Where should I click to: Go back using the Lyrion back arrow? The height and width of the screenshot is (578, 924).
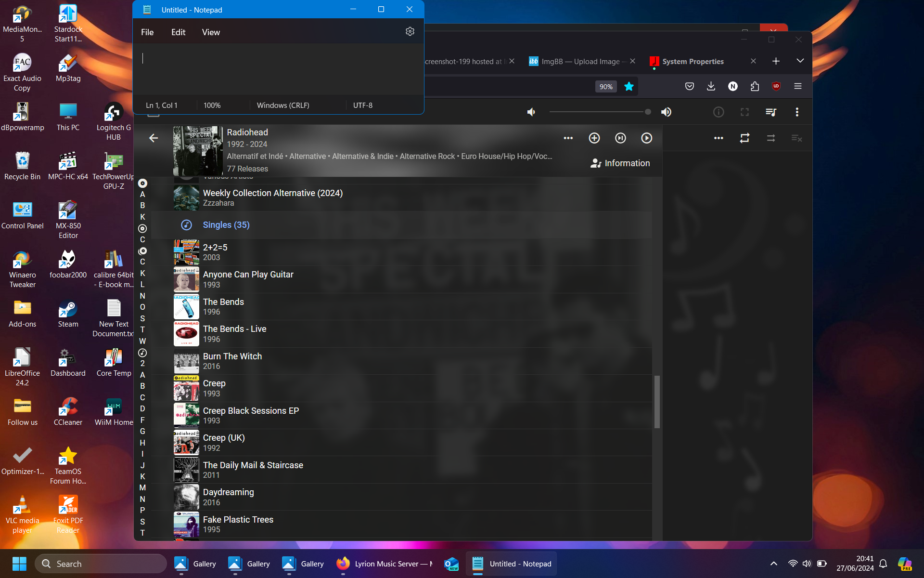pyautogui.click(x=154, y=138)
